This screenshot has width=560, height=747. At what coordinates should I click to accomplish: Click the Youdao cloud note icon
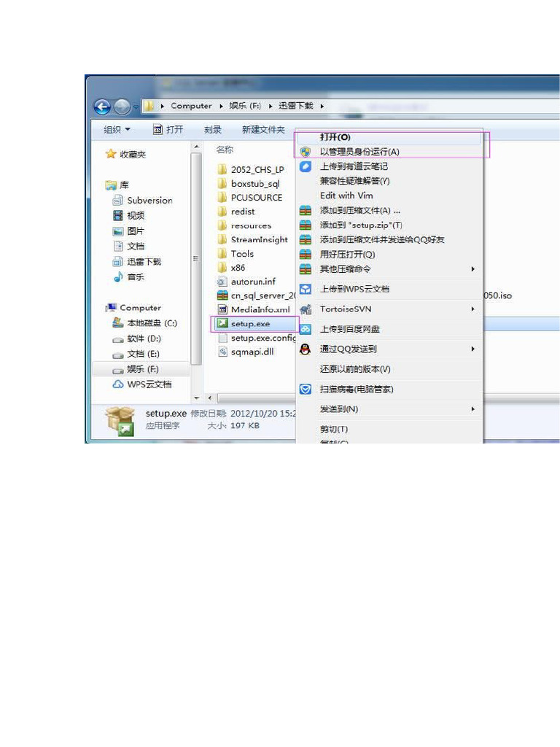click(x=306, y=166)
